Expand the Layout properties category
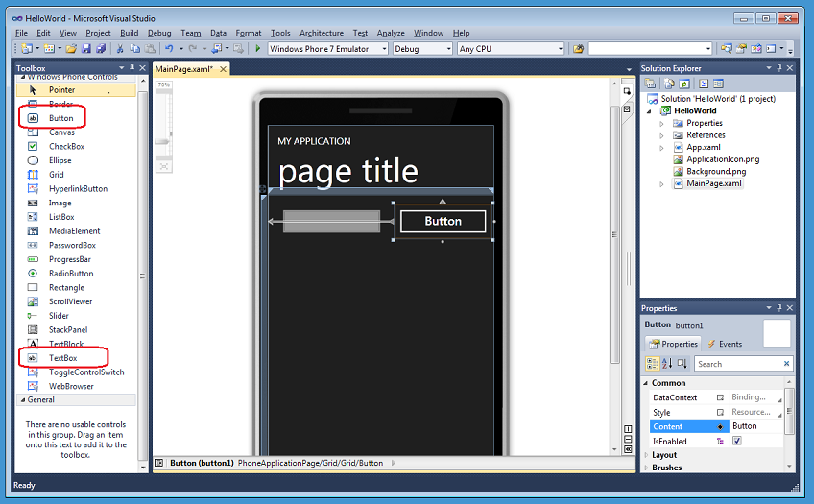This screenshot has width=814, height=504. [x=646, y=455]
